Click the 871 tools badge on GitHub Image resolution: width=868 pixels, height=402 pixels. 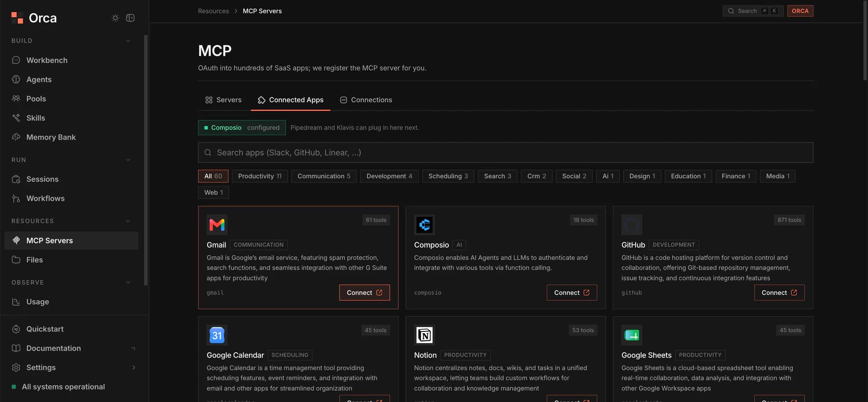(x=789, y=220)
